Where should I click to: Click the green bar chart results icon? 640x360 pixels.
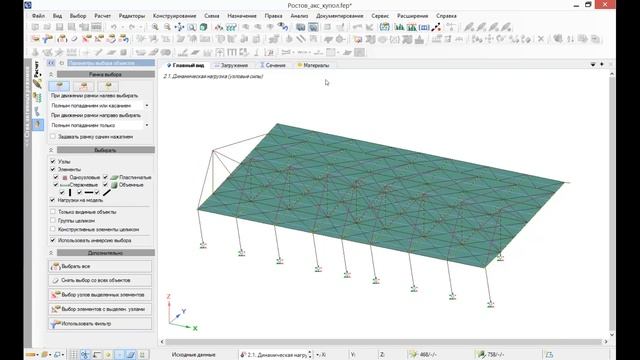(399, 27)
